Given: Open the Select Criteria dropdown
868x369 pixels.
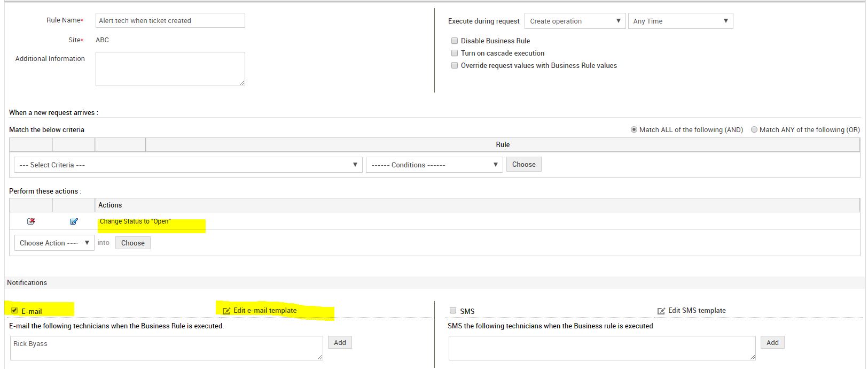Looking at the screenshot, I should pos(188,165).
